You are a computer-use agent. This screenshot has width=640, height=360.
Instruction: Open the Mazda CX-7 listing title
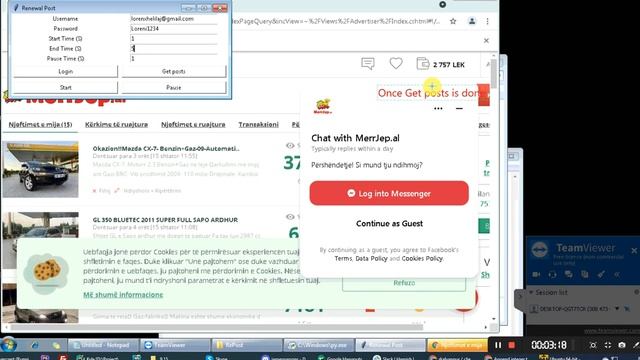pos(166,149)
